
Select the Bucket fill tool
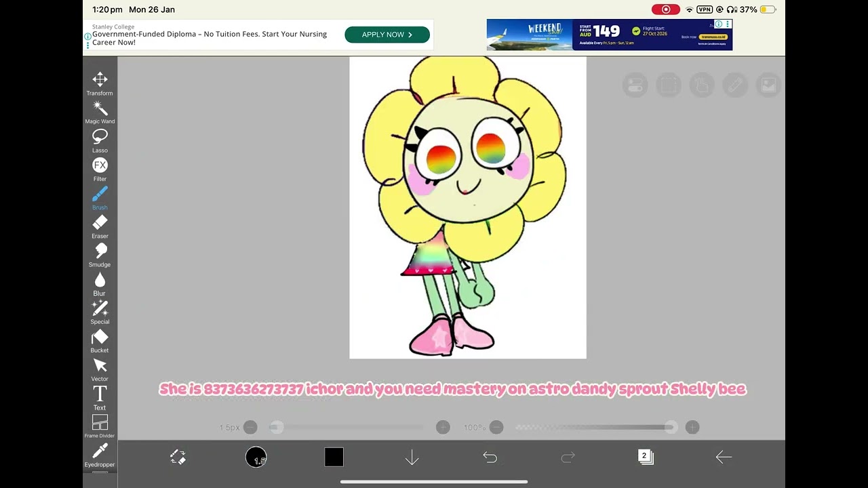(100, 341)
